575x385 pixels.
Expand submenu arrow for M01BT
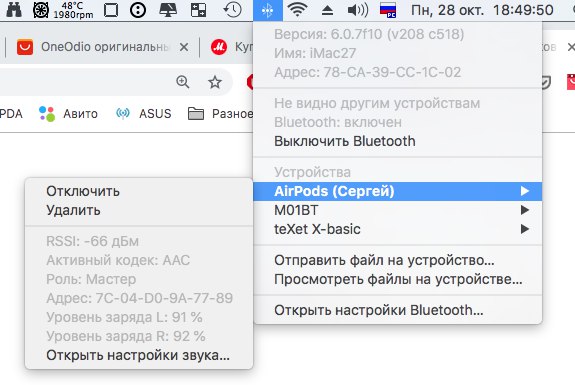[525, 210]
